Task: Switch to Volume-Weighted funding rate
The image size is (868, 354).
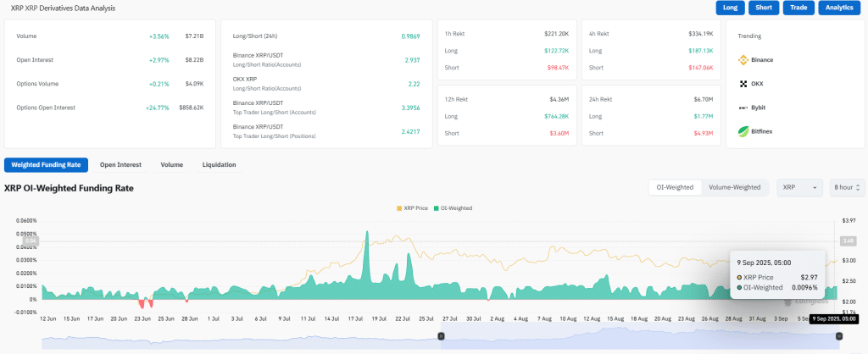Action: (735, 187)
